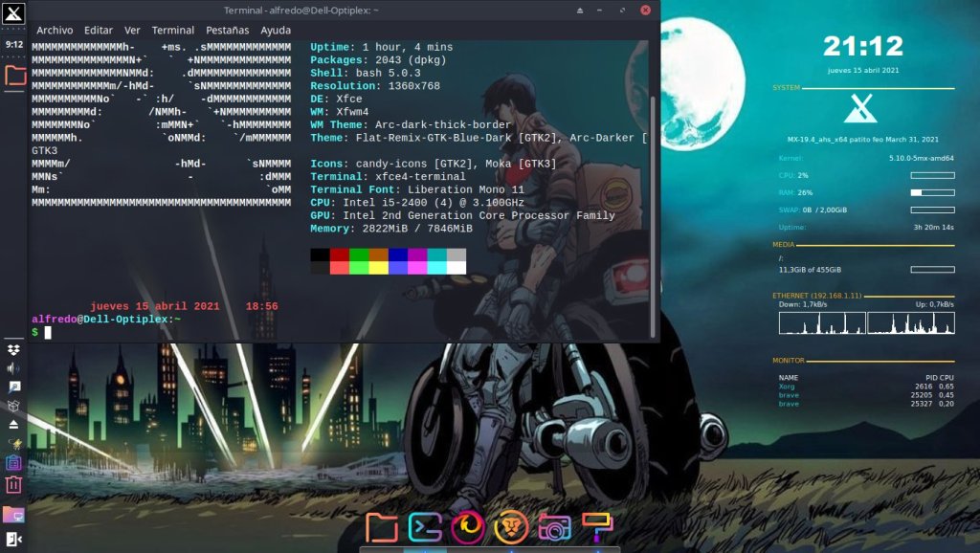Open the camera screenshot app in dock

[554, 527]
